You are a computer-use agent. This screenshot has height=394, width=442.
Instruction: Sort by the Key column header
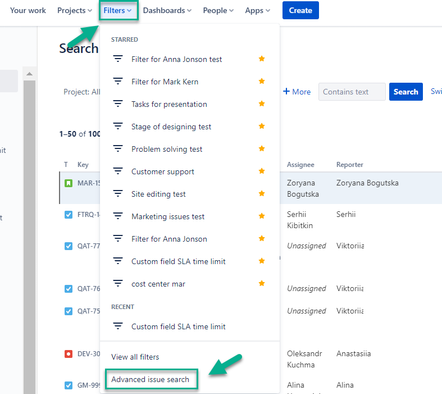pos(83,165)
